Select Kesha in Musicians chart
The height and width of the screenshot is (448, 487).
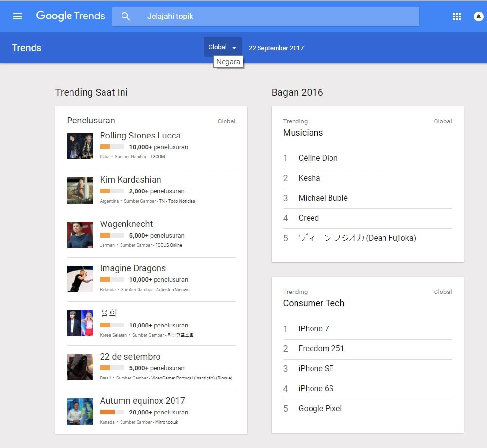coord(367,178)
